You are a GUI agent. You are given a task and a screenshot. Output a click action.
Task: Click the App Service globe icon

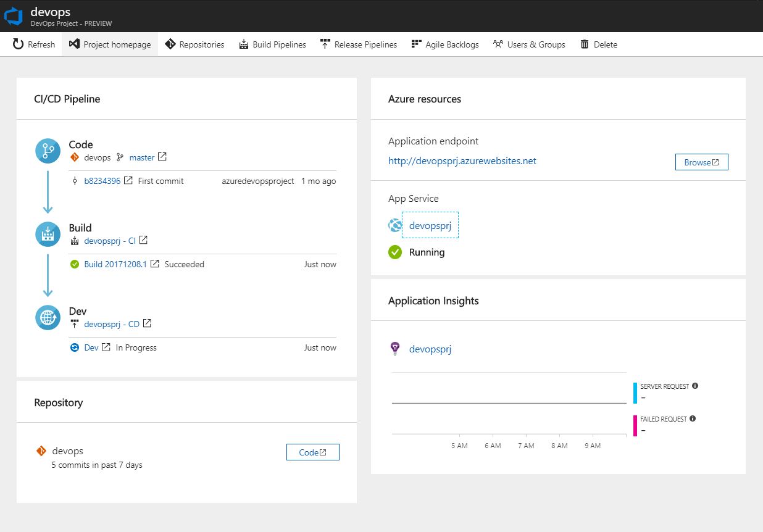pos(395,226)
